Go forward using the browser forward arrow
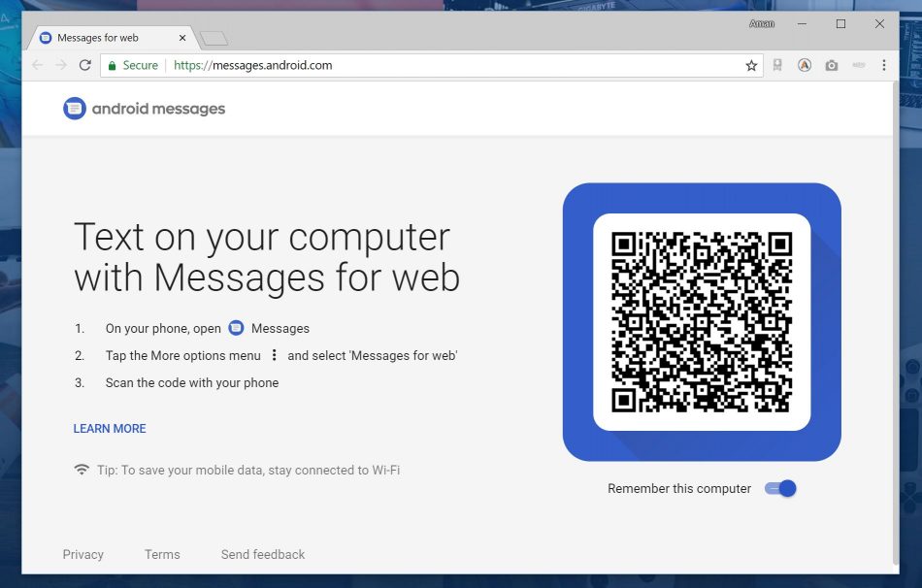The image size is (922, 588). click(61, 65)
